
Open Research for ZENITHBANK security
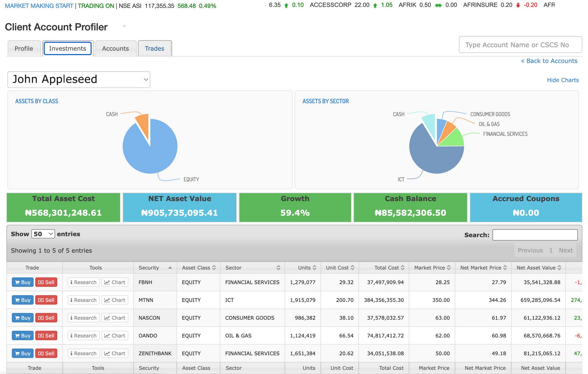[83, 353]
